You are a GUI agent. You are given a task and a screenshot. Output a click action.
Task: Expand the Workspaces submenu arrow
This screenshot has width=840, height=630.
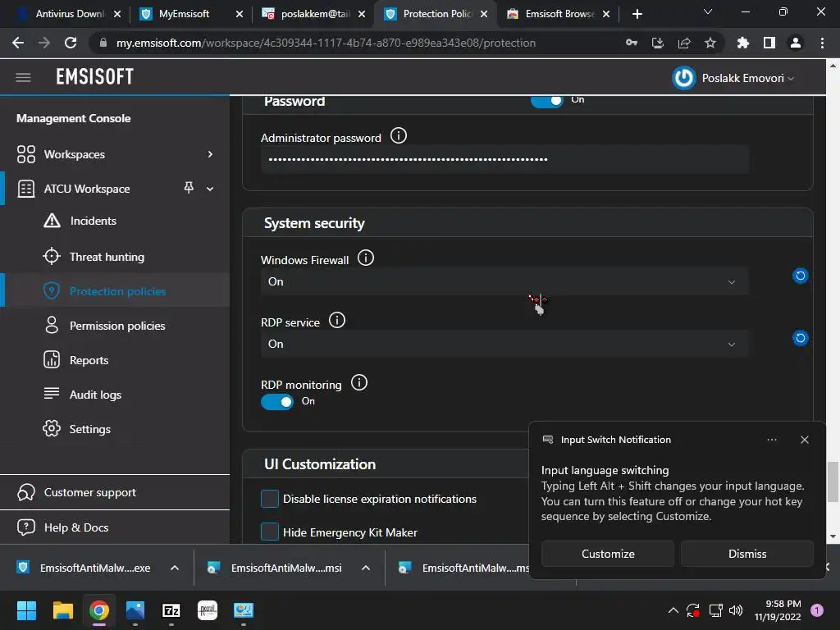tap(210, 154)
